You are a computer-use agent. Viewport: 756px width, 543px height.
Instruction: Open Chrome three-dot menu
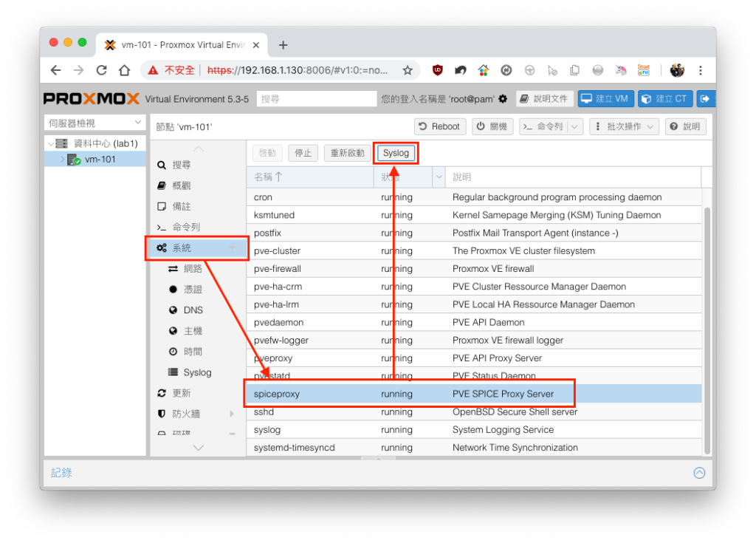pos(700,70)
